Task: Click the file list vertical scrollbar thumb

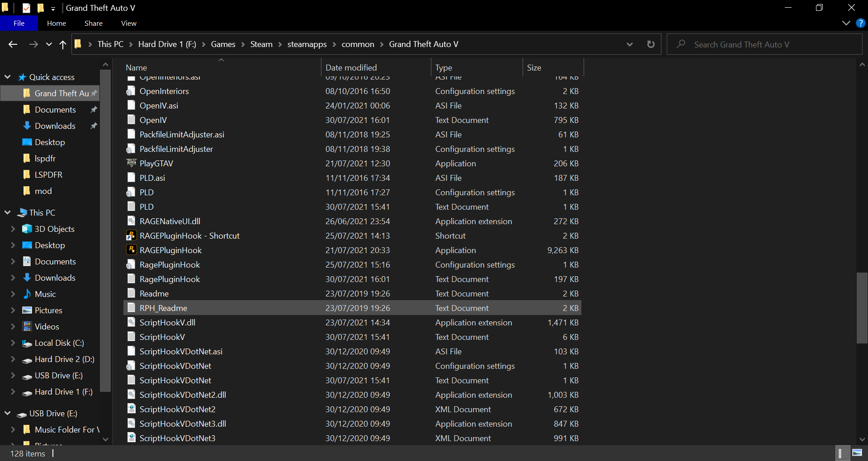Action: [x=862, y=307]
